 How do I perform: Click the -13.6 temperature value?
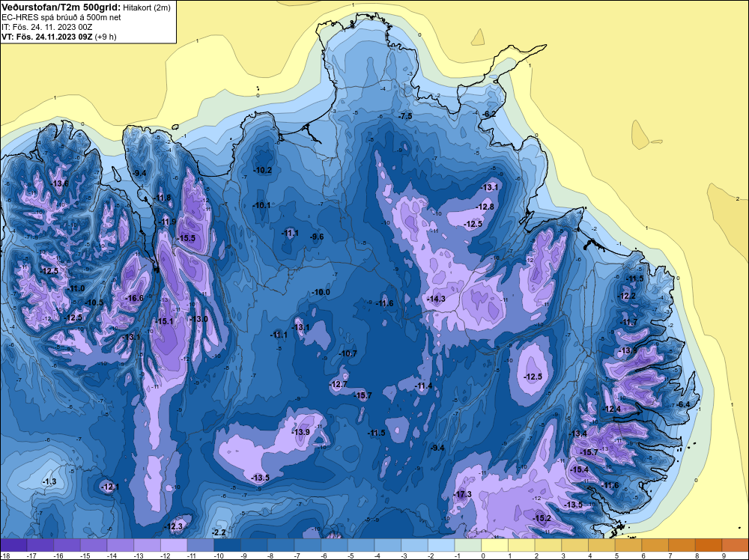point(60,183)
